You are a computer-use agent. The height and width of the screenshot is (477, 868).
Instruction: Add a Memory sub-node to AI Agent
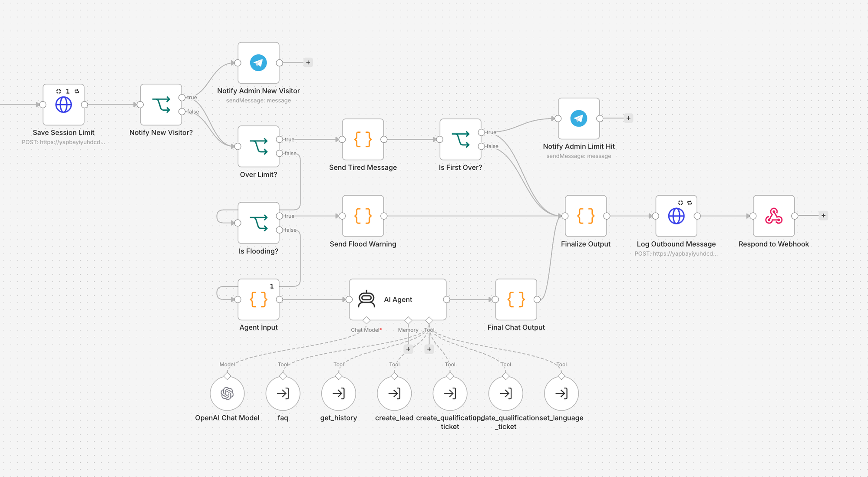click(408, 349)
